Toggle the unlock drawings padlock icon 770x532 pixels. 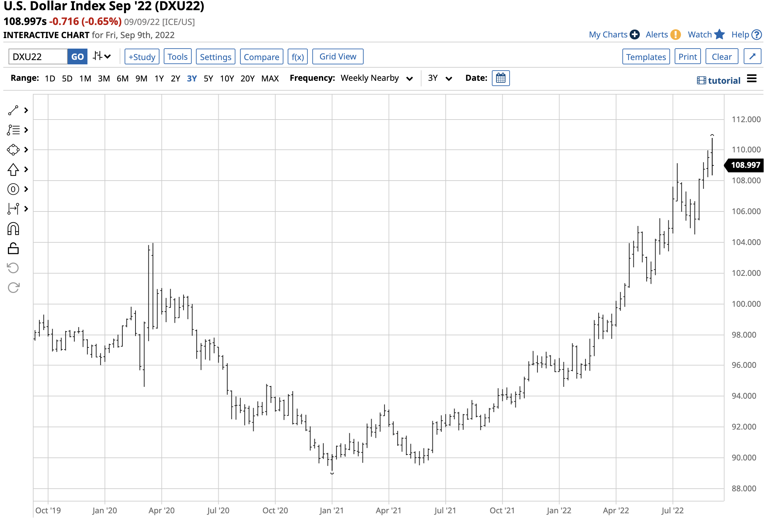click(13, 249)
